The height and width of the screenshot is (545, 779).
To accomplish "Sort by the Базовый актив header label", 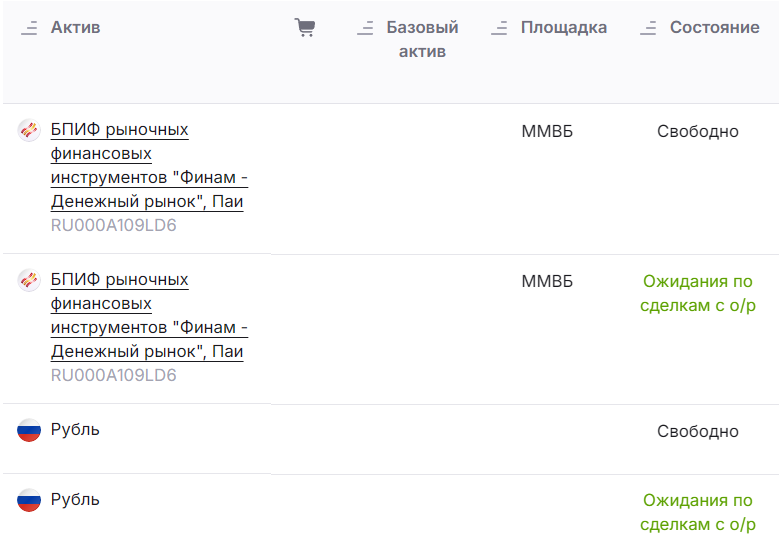I will [x=422, y=40].
